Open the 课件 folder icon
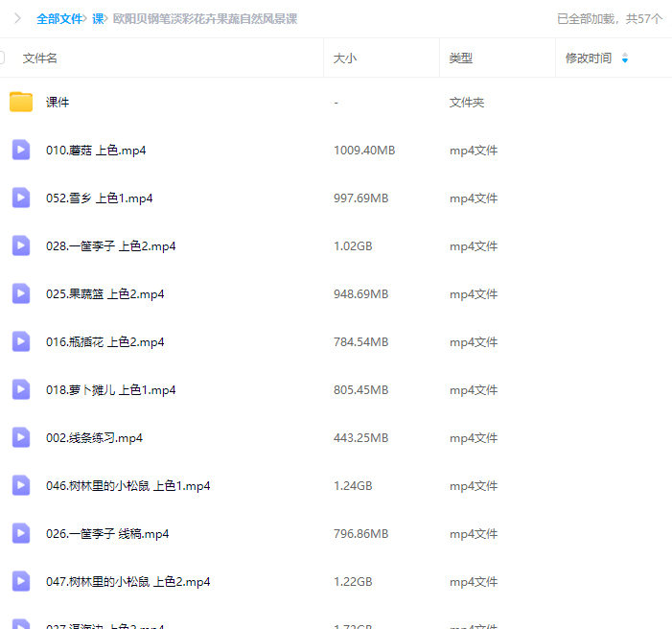Screen dimensions: 672x629 [21, 102]
